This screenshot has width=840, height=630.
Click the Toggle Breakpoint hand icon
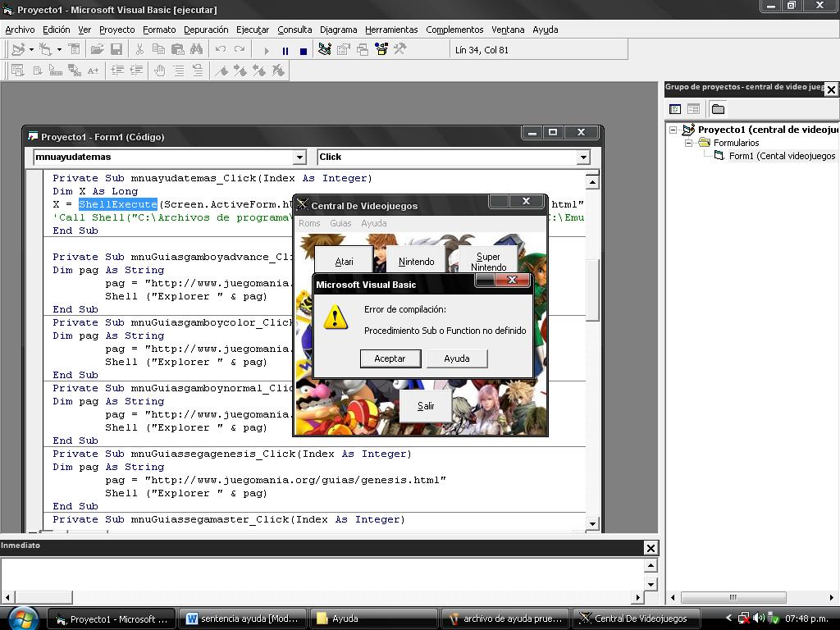pos(160,71)
